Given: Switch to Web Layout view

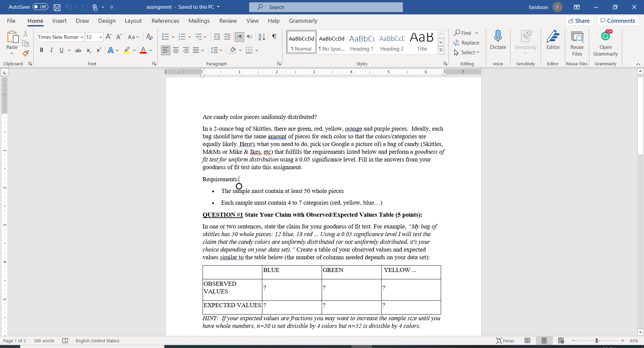Looking at the screenshot, I should click(x=561, y=341).
